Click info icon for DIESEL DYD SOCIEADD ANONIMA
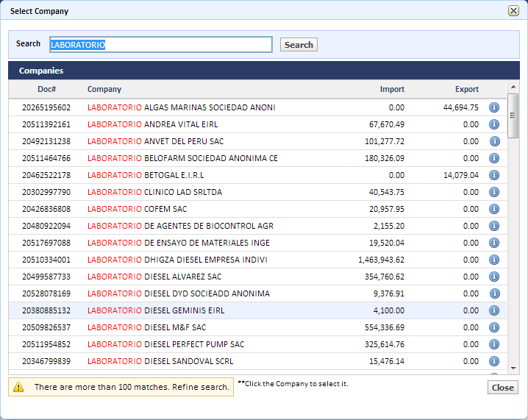Screen dimensions: 528x420 coord(494,293)
